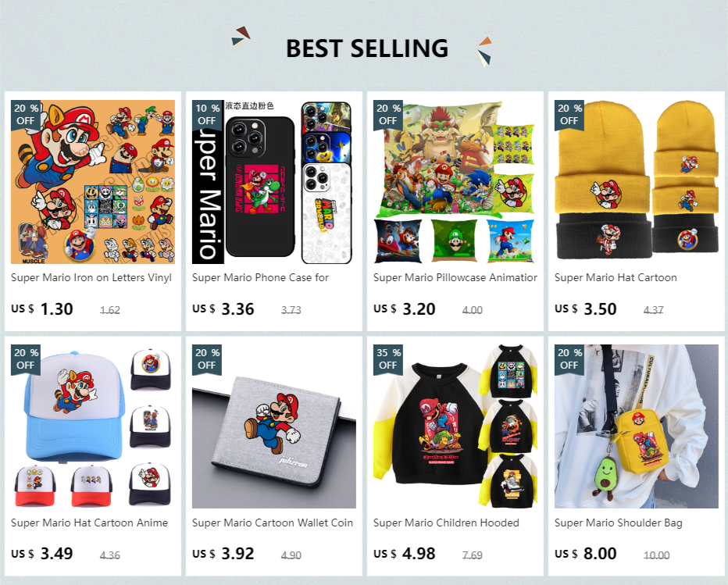Click the US $8.00 shoulder bag price
Screen dimensions: 728x585
click(x=586, y=554)
